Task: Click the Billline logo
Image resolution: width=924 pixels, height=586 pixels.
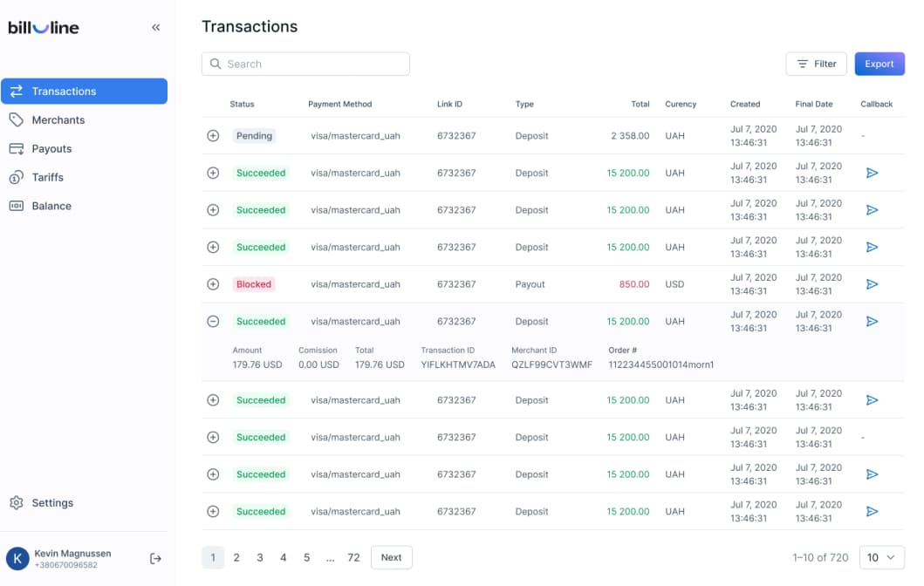Action: click(44, 28)
